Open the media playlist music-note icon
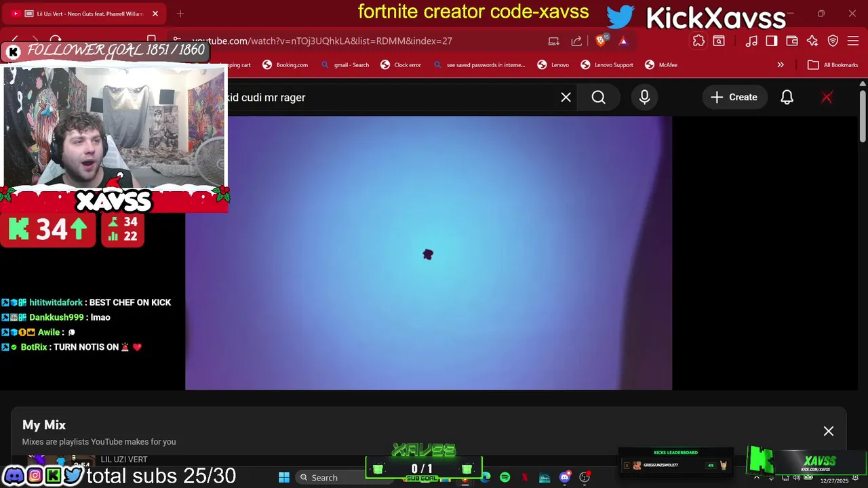 click(751, 41)
